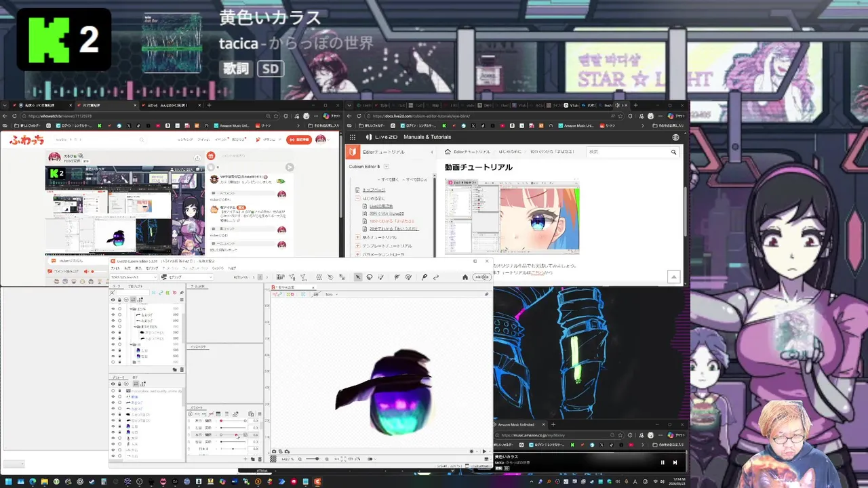
Task: Open the モデリング workspace mode dropdown
Action: coord(186,277)
